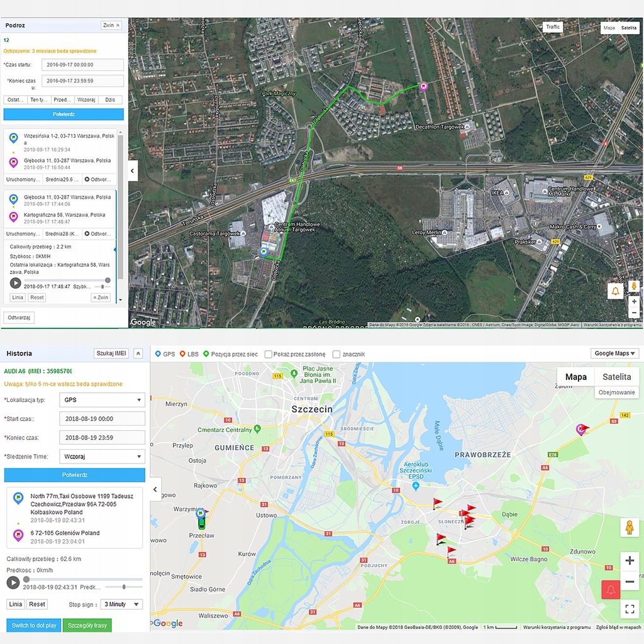
Task: Tick the 'znacznik' checkbox
Action: click(x=336, y=354)
